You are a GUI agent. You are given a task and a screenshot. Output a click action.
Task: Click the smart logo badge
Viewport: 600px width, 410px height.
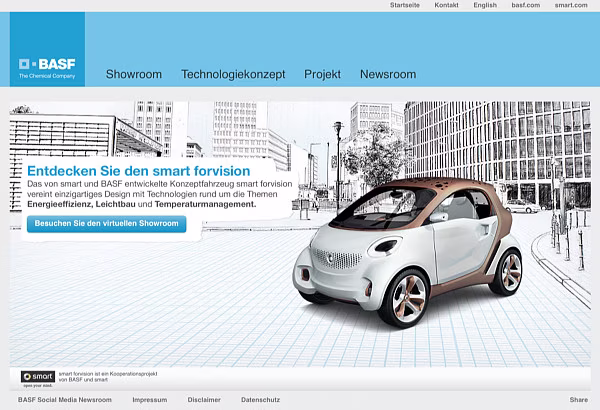click(x=37, y=377)
